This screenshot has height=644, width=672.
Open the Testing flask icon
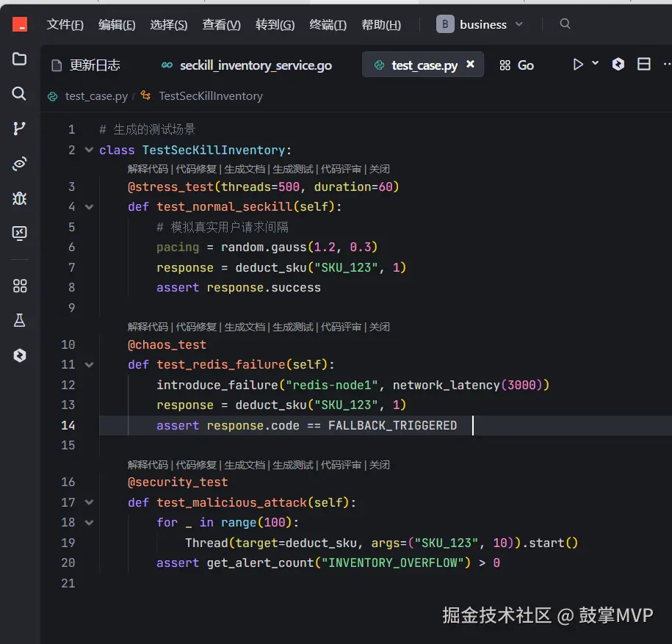click(x=19, y=320)
